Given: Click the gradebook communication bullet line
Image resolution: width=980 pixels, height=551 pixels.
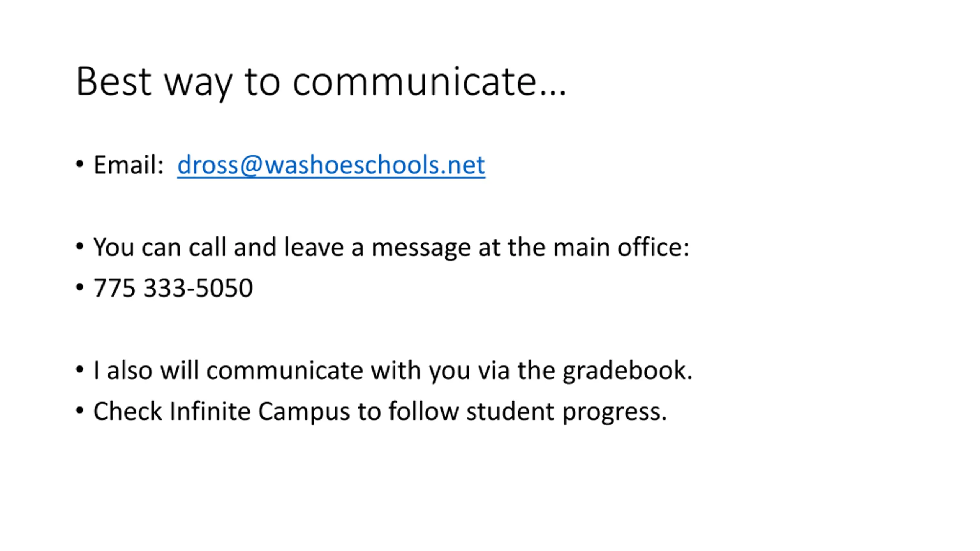Looking at the screenshot, I should [393, 370].
